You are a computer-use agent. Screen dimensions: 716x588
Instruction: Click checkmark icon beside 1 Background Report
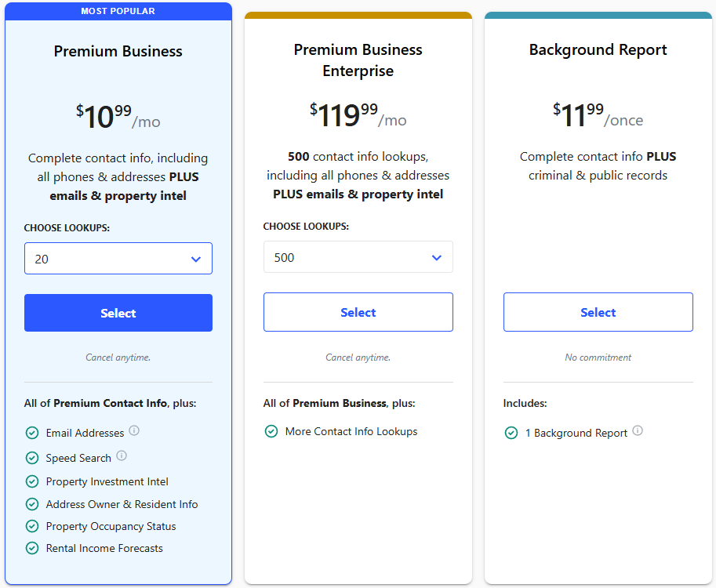pos(511,433)
